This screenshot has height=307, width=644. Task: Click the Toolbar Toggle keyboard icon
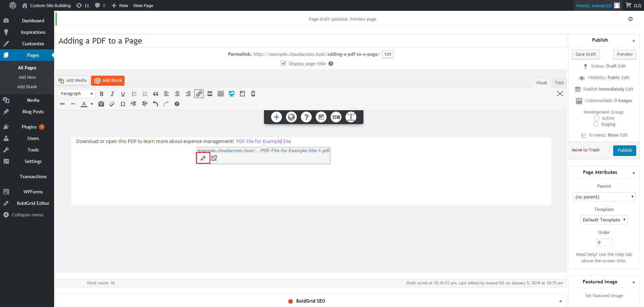point(221,94)
